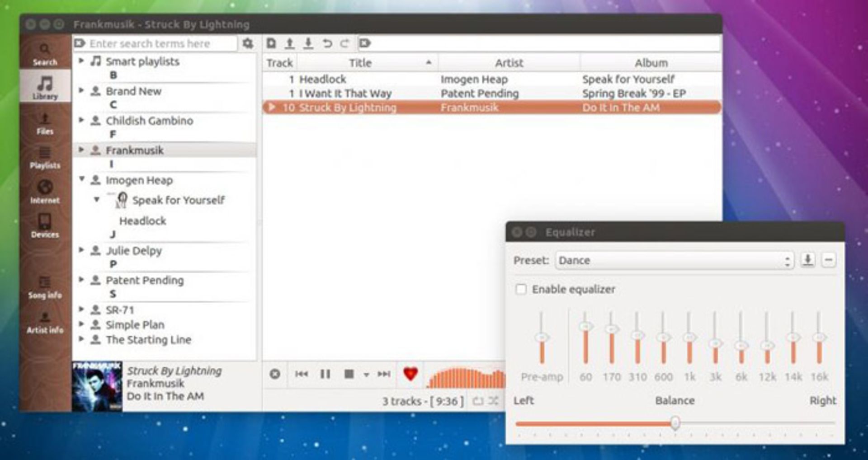The height and width of the screenshot is (460, 868).
Task: Click the Balance slider handle
Action: coord(675,423)
